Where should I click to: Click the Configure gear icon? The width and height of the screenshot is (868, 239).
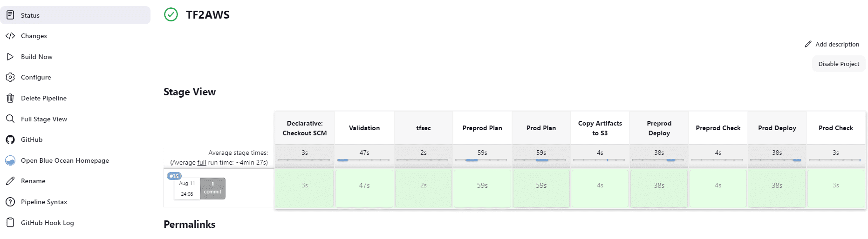pos(10,77)
